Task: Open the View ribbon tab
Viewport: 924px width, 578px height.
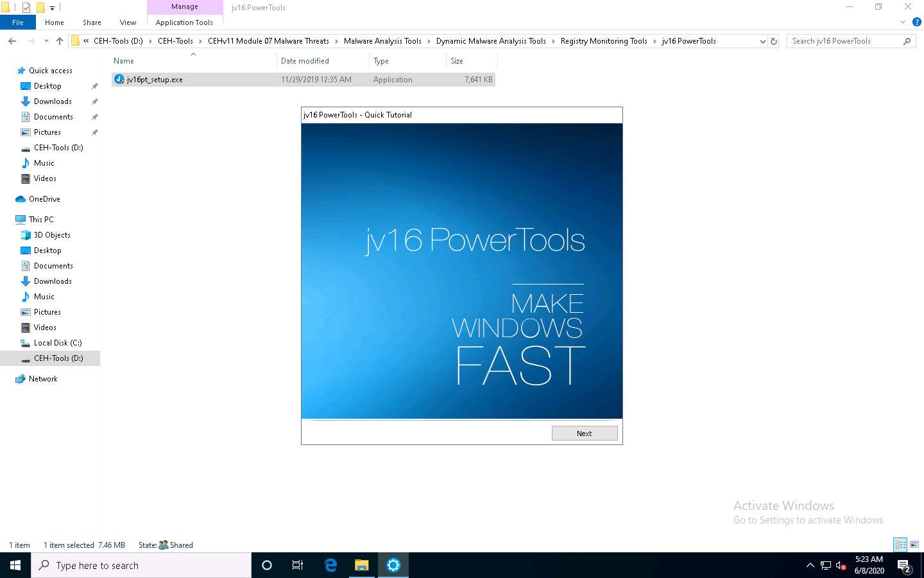Action: click(x=128, y=22)
